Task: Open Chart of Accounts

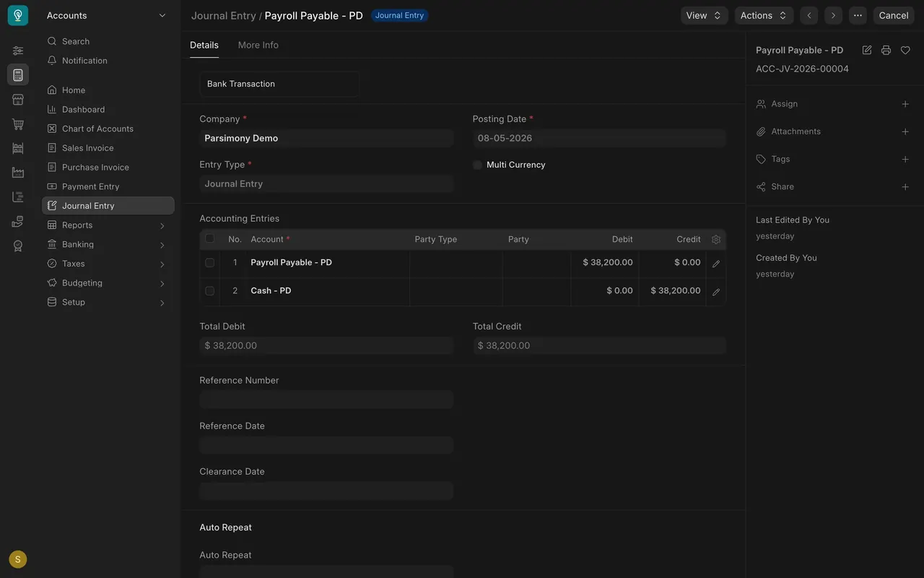Action: point(108,129)
